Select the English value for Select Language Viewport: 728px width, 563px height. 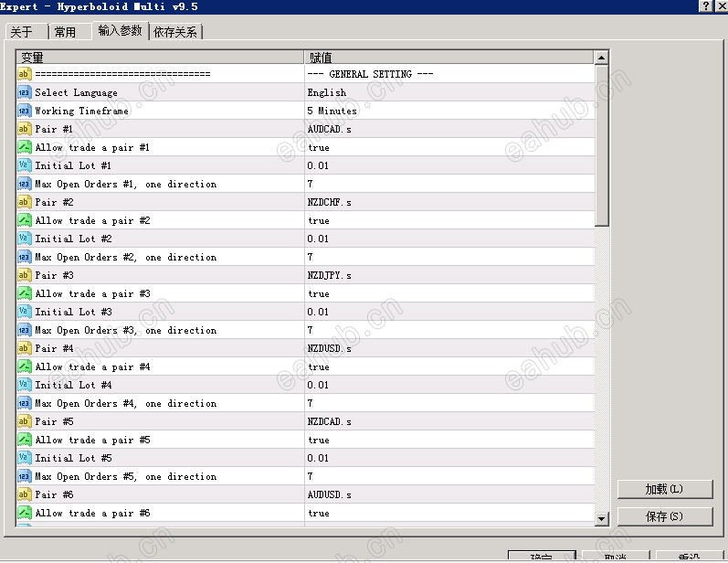(449, 92)
